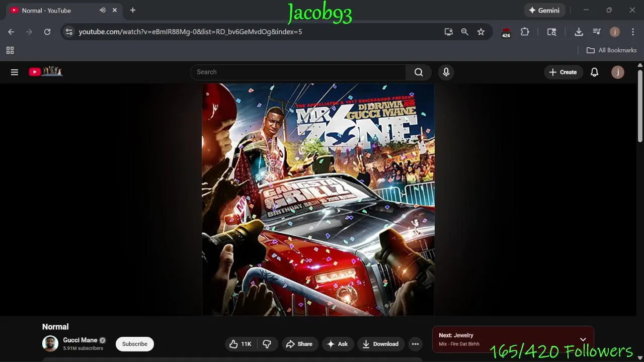Viewport: 644px width, 362px height.
Task: Mute the tab via speaker icon
Action: coord(103,10)
